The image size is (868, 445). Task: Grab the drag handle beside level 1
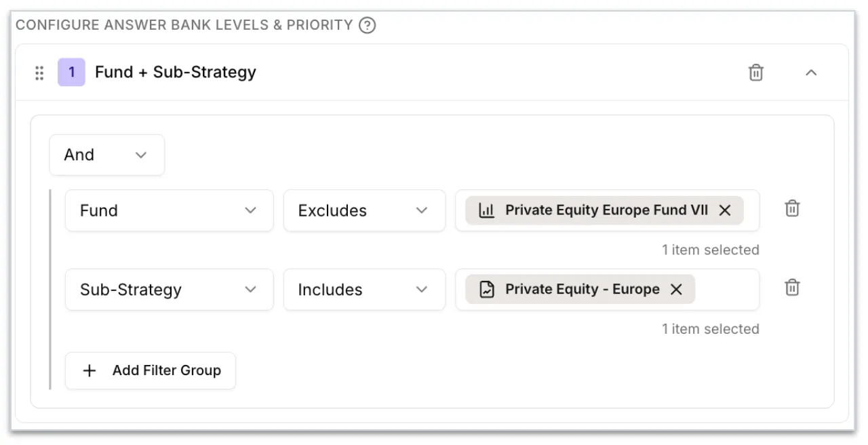pos(39,73)
